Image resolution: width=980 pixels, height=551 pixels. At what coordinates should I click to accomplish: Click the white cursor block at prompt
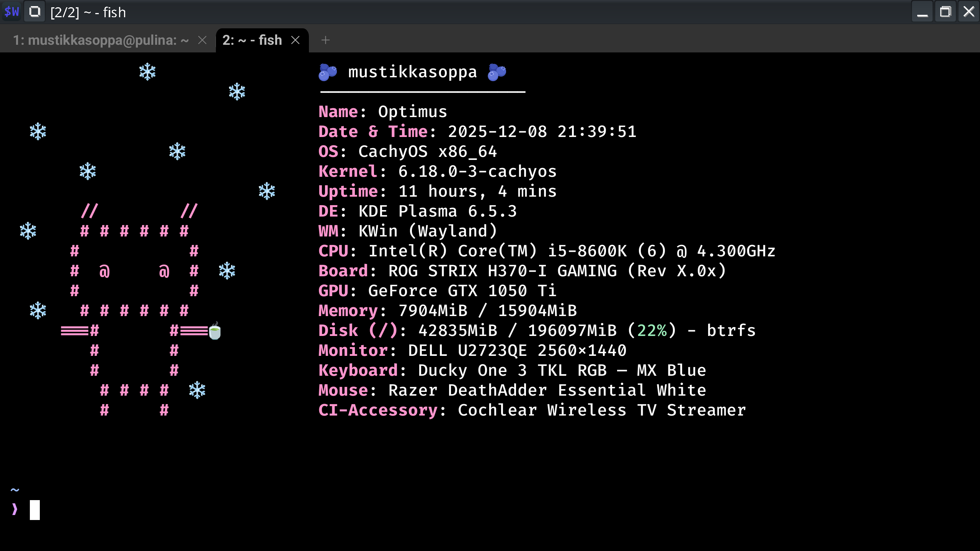pos(35,510)
